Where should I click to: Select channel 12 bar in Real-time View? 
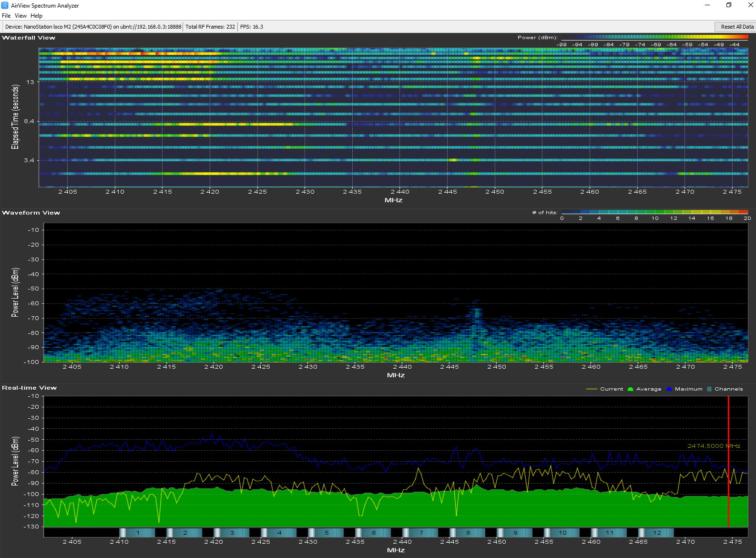click(656, 533)
